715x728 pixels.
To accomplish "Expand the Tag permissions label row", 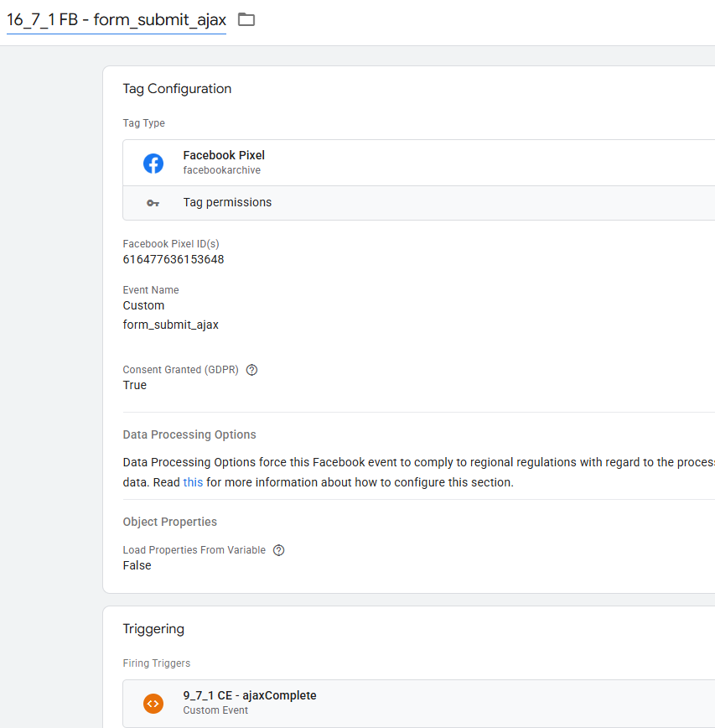I will [227, 202].
